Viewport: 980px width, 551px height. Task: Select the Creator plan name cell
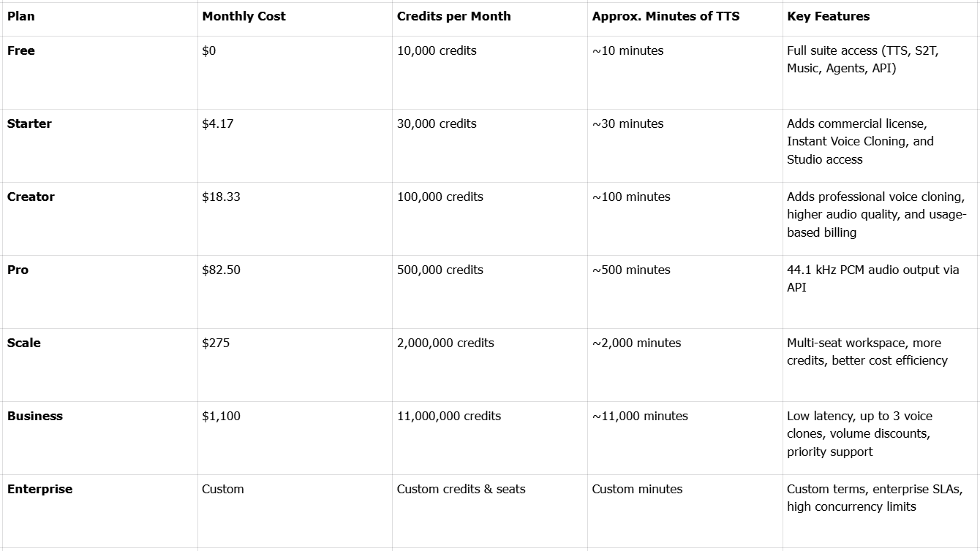(x=31, y=197)
